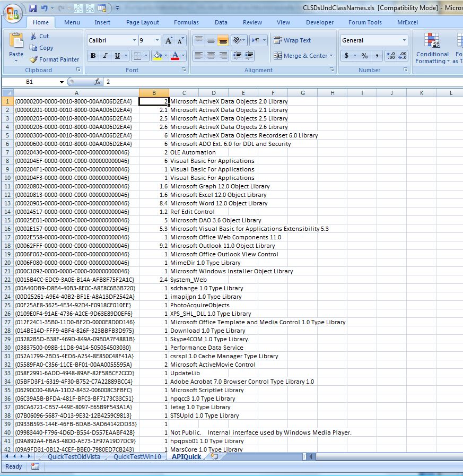This screenshot has width=463, height=476.
Task: Align cell text to the right
Action: [x=223, y=56]
